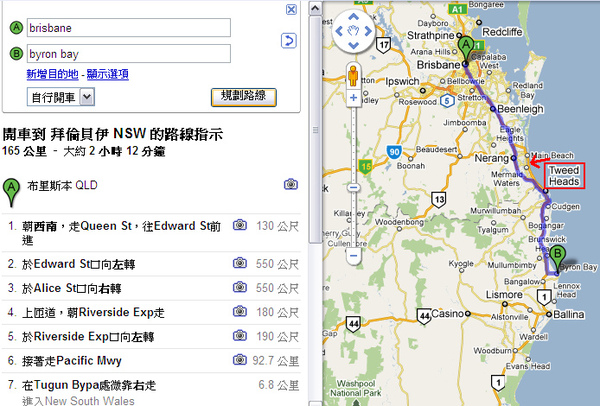Select step 4 上匝道，朝Riverside Exp走
600x406 pixels.
pyautogui.click(x=151, y=312)
